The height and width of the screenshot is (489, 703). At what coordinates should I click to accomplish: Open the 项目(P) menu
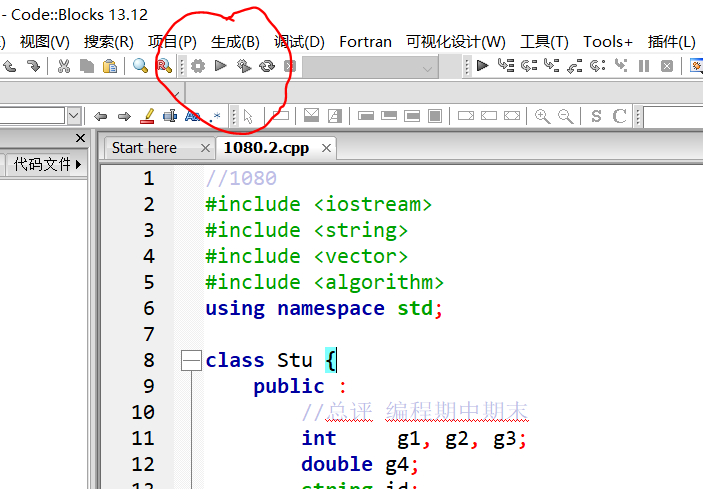[x=172, y=42]
